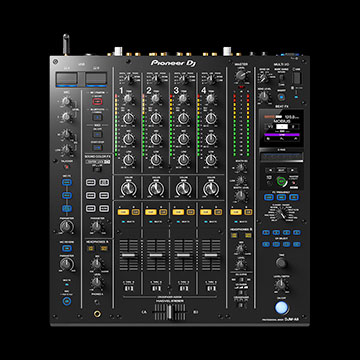Tap the large blue Beat FX ON/OFF button
360x360 pixels.
[x=281, y=308]
